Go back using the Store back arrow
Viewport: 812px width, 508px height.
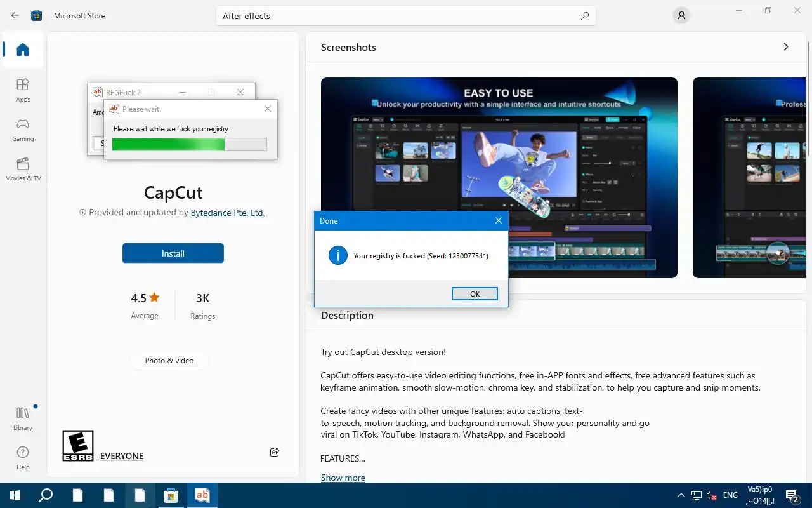[x=15, y=15]
